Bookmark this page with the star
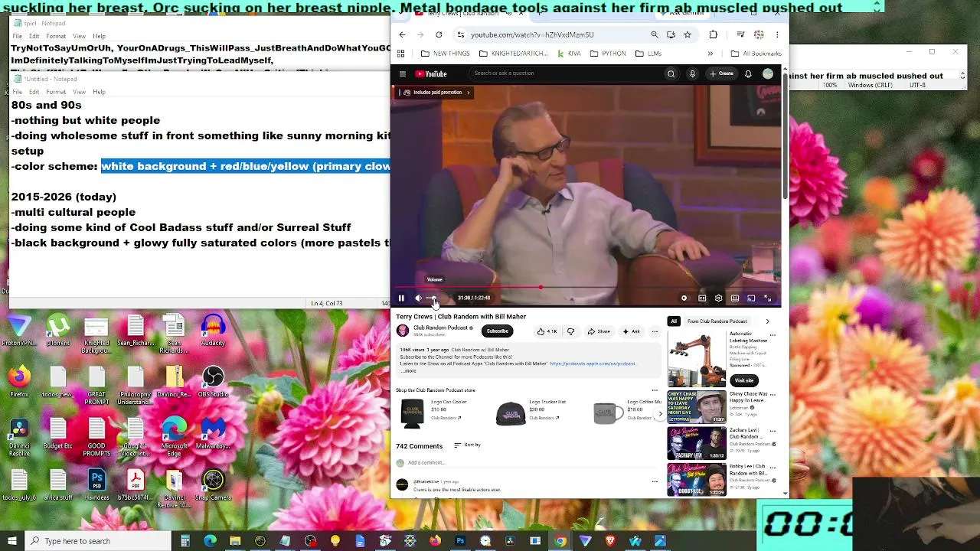980x551 pixels. 688,34
